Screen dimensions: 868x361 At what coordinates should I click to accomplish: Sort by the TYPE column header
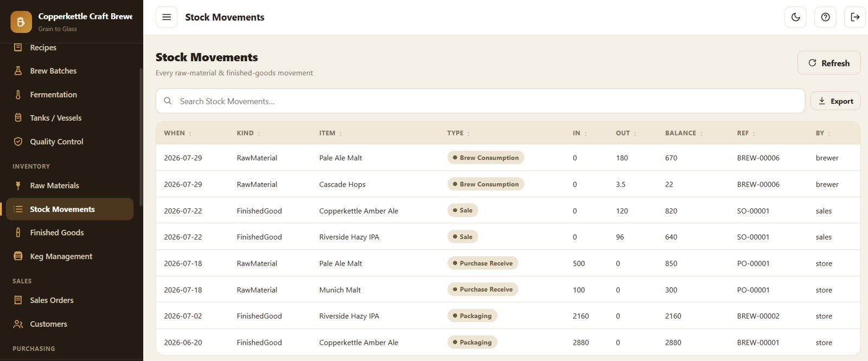(x=458, y=133)
